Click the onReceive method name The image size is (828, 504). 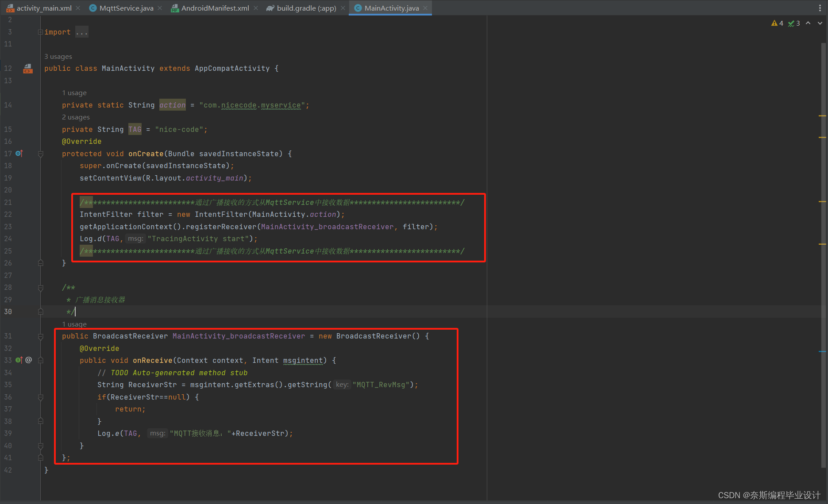[x=153, y=360]
